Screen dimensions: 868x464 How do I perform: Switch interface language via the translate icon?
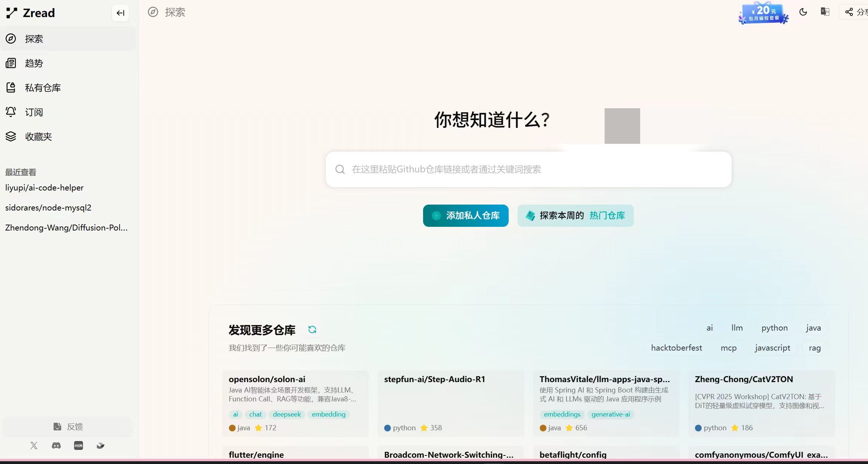click(824, 11)
